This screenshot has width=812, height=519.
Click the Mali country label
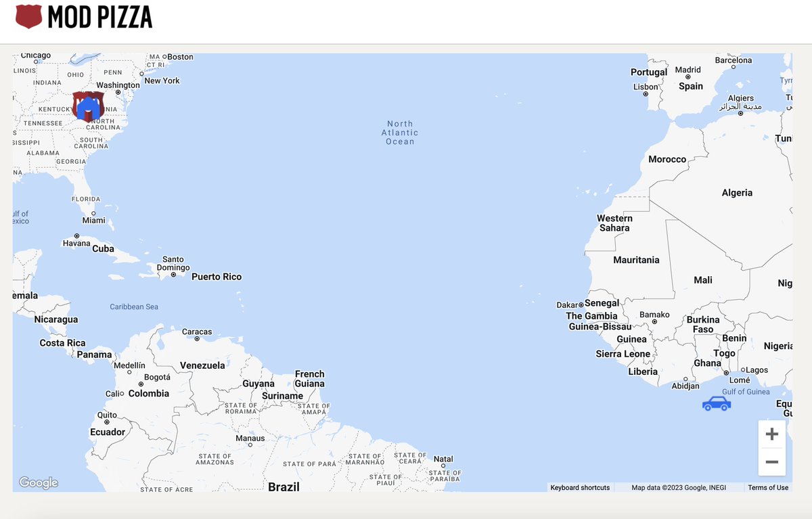[x=703, y=280]
